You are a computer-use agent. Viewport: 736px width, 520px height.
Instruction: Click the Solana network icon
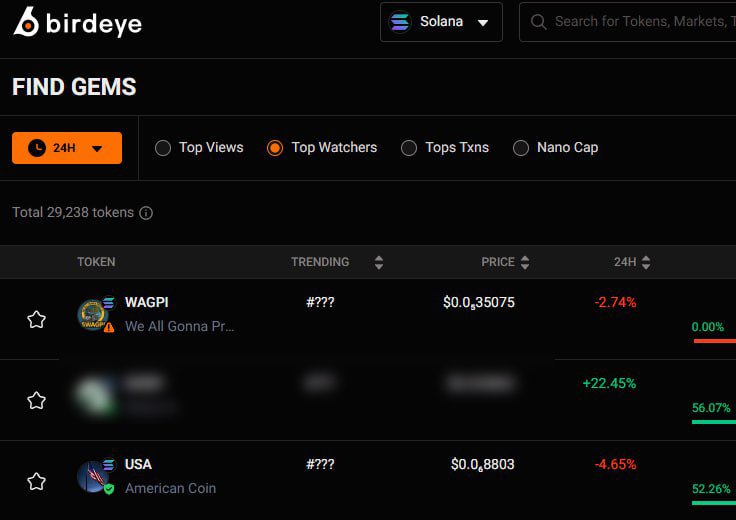[x=400, y=22]
